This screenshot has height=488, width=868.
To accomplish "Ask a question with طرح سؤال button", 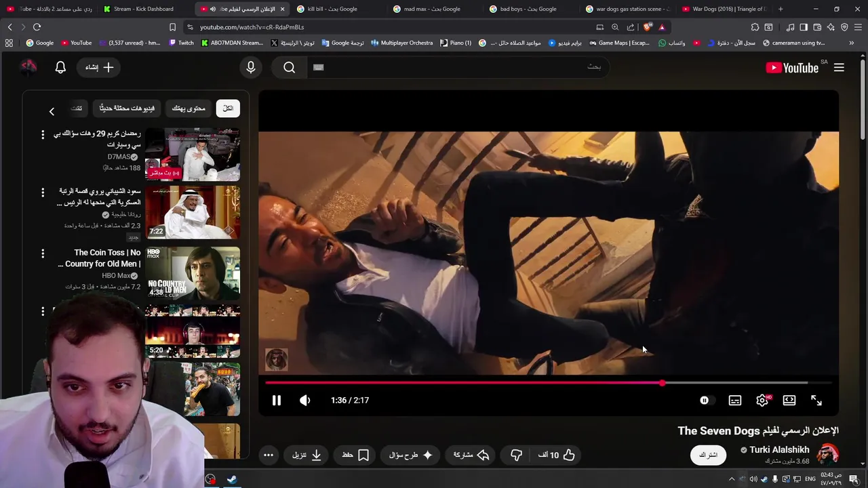I will [x=412, y=455].
